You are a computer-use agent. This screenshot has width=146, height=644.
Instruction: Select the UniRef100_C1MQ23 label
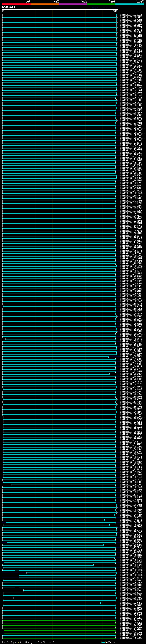tap(131, 108)
